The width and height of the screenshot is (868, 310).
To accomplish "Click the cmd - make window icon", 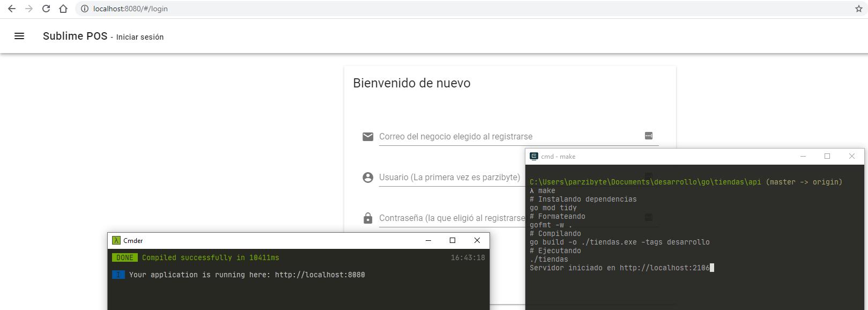I will 533,157.
